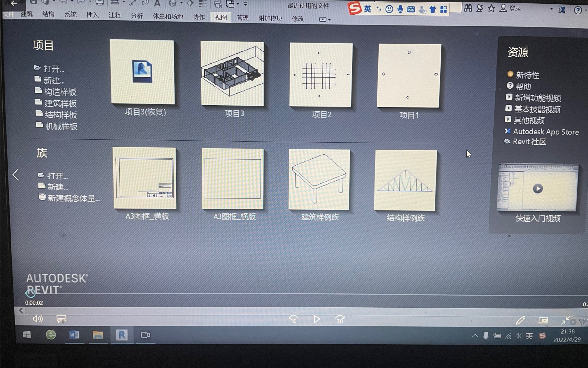Click the binoculars search icon
The height and width of the screenshot is (368, 588).
(468, 8)
